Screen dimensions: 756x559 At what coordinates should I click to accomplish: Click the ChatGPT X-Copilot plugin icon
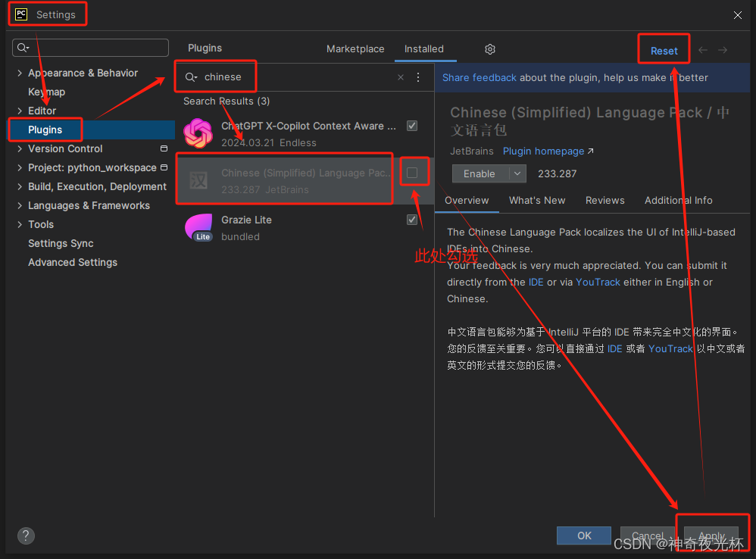198,133
